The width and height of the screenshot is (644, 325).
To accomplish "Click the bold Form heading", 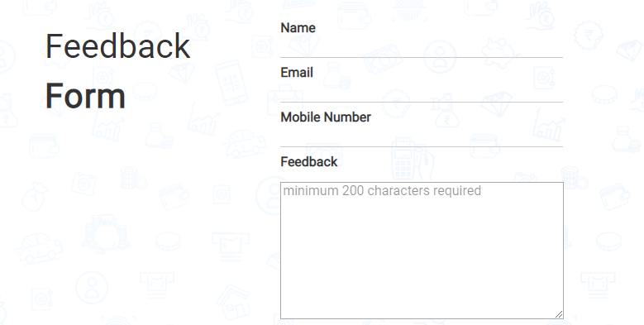I will 85,96.
